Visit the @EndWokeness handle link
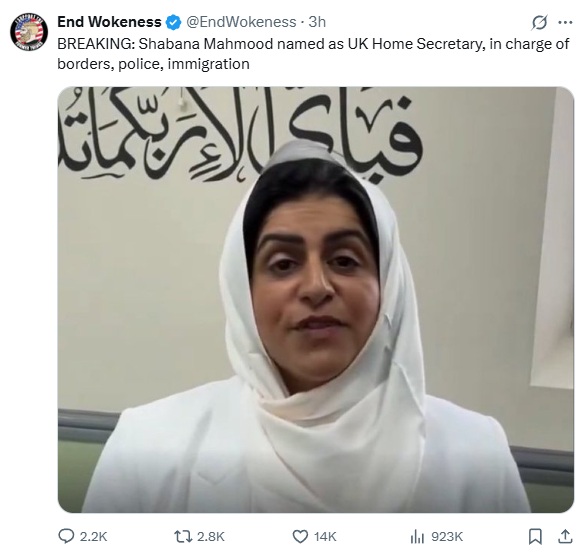The height and width of the screenshot is (554, 588). point(241,22)
